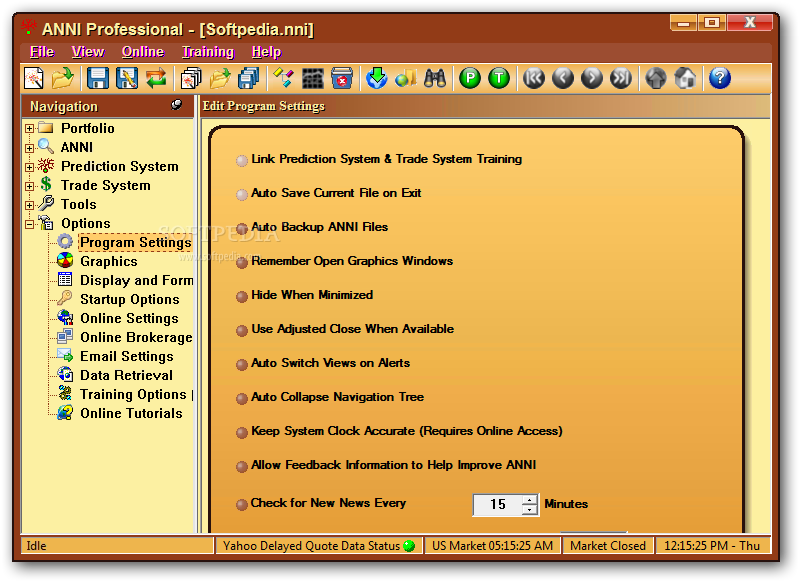
Task: Click the green P round button
Action: [470, 79]
